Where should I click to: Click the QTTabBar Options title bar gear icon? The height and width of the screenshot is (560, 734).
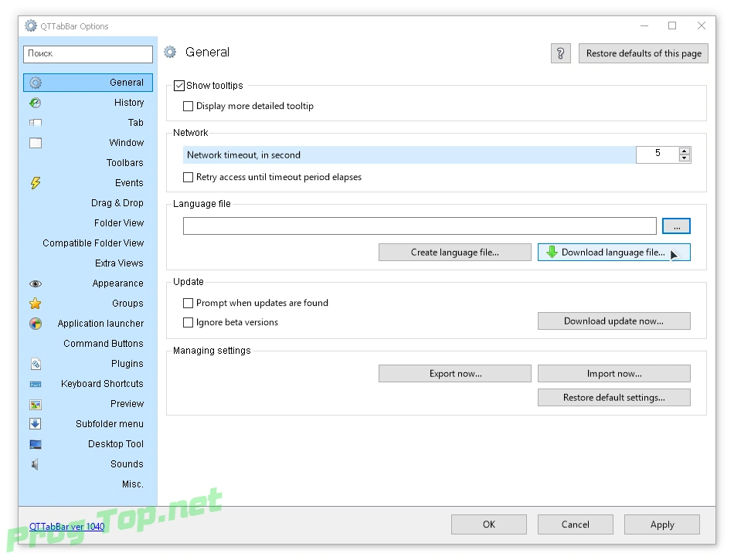pyautogui.click(x=31, y=25)
